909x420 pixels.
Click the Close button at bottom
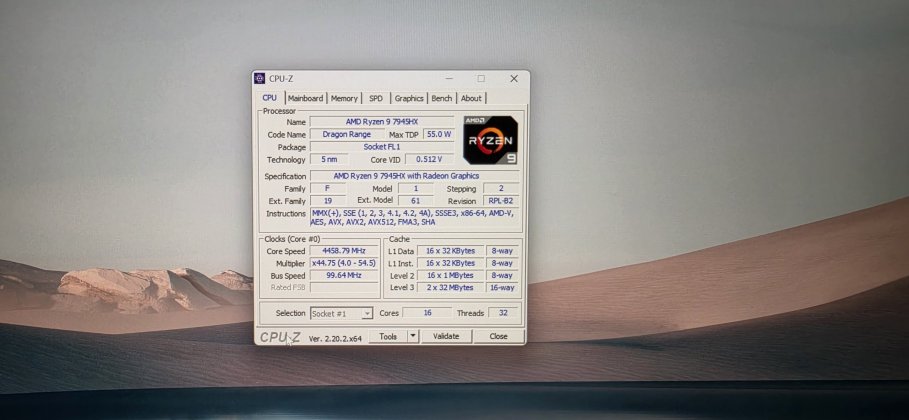[x=499, y=336]
